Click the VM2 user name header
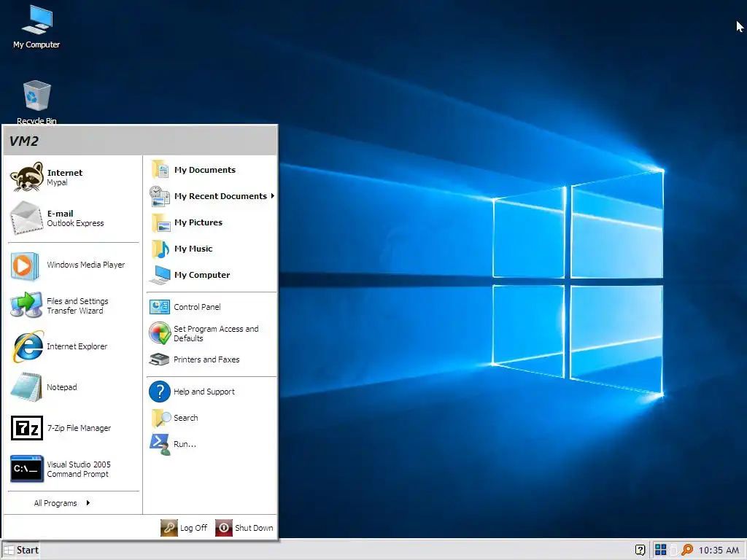The image size is (747, 560). tap(24, 141)
